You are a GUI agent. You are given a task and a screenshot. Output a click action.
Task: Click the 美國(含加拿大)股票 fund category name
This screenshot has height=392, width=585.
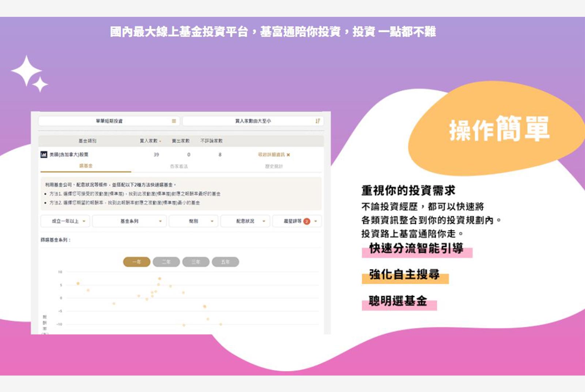click(69, 155)
